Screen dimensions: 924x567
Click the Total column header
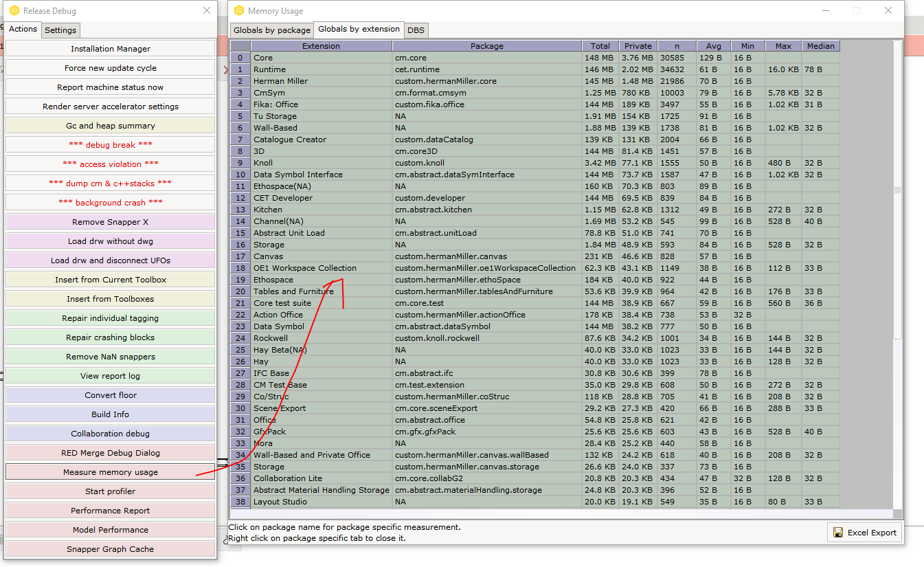click(x=600, y=46)
